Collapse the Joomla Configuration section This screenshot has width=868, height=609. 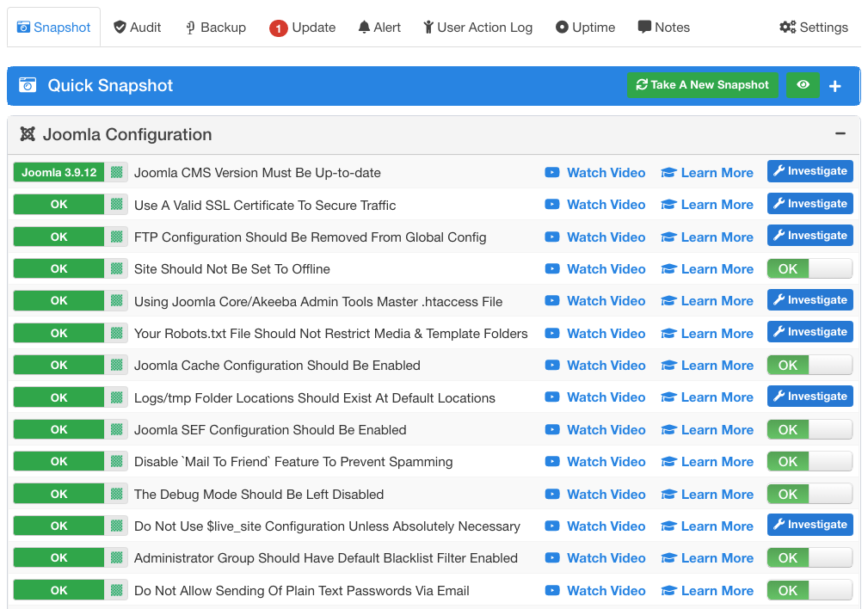(x=840, y=134)
